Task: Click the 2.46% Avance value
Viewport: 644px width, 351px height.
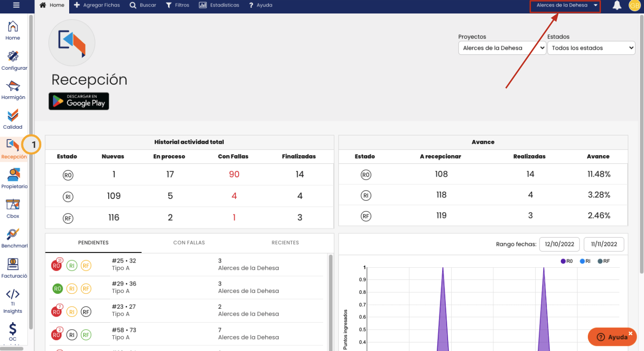Action: coord(599,215)
